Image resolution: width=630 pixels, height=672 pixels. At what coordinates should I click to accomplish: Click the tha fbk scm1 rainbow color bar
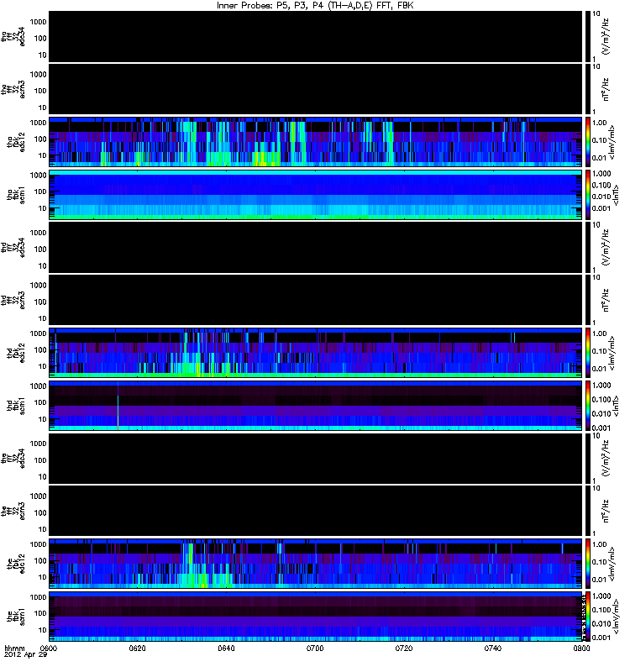pos(587,195)
